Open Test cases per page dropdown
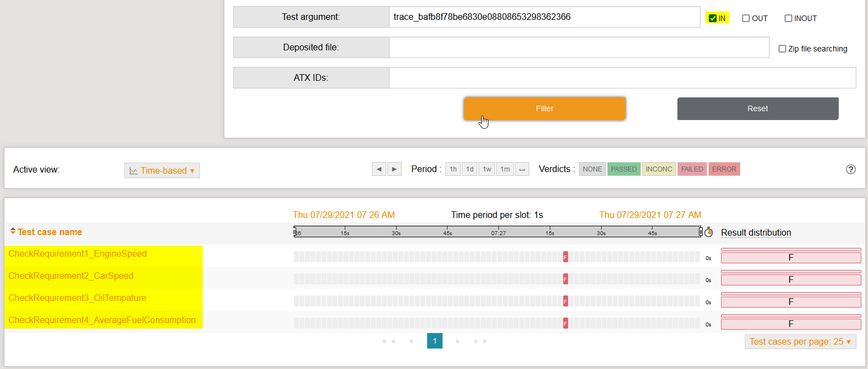 click(x=800, y=342)
